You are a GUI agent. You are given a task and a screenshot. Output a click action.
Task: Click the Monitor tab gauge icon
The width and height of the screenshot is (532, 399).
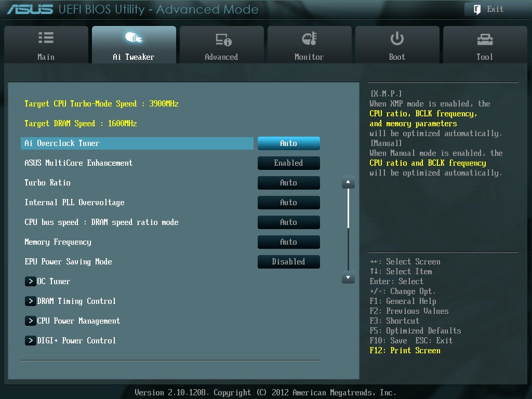click(309, 38)
